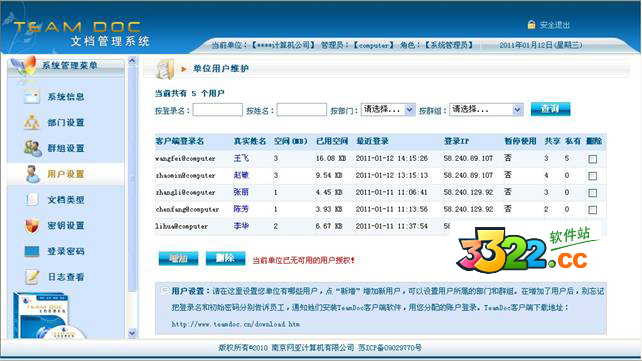Image resolution: width=642 pixels, height=361 pixels.
Task: Click wangfei@computer login name cell
Action: coord(185,158)
